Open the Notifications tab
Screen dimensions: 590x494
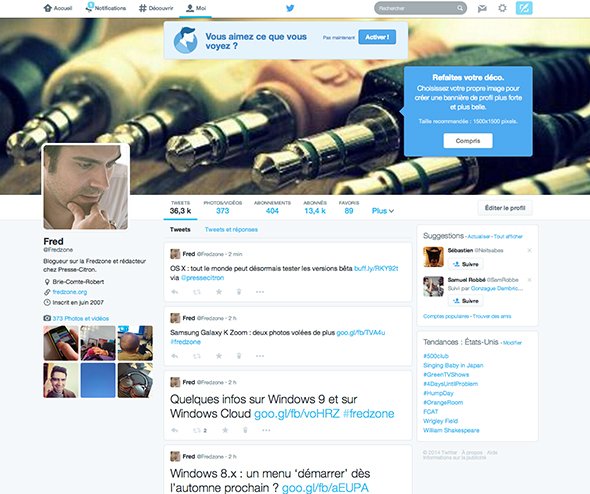click(x=106, y=8)
